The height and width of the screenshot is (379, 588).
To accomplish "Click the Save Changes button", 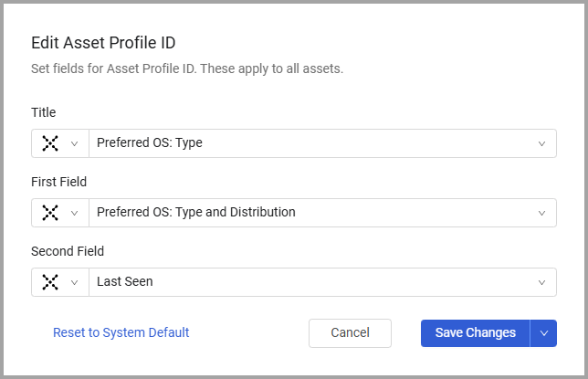I will point(475,332).
